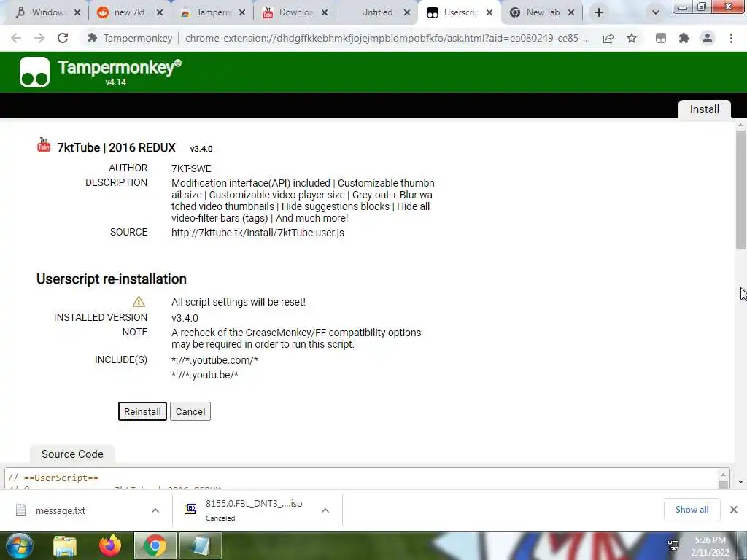The image size is (747, 560).
Task: Open Windows Explorer from the taskbar
Action: [65, 545]
